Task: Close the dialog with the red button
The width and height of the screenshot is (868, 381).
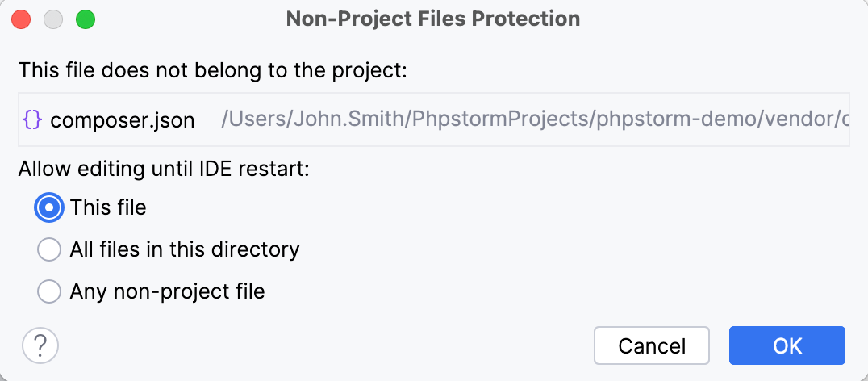Action: click(22, 19)
